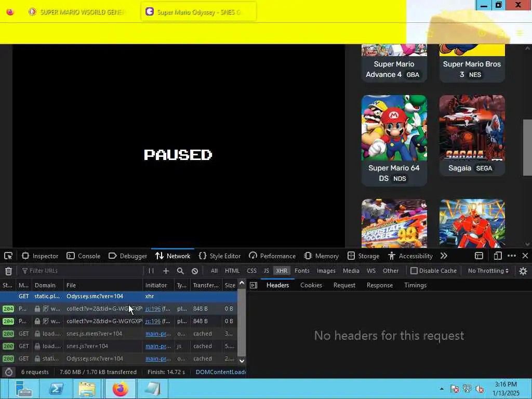Sort requests by Transferred column

206,285
